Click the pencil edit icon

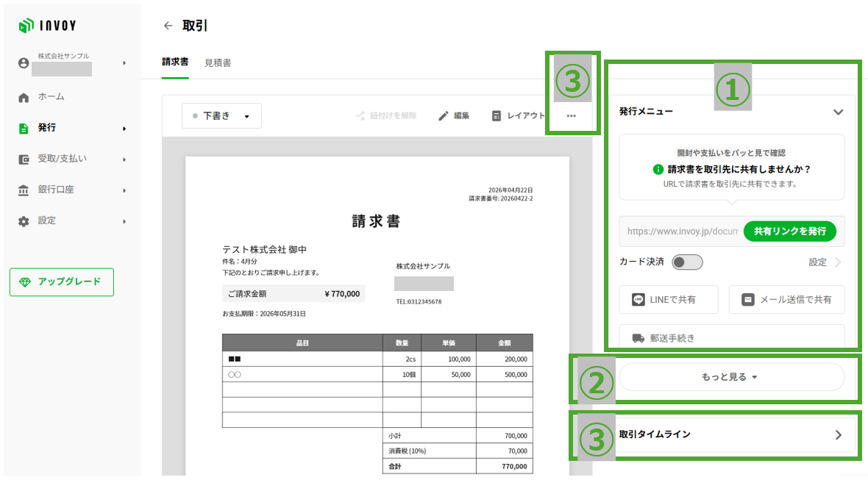(x=444, y=115)
